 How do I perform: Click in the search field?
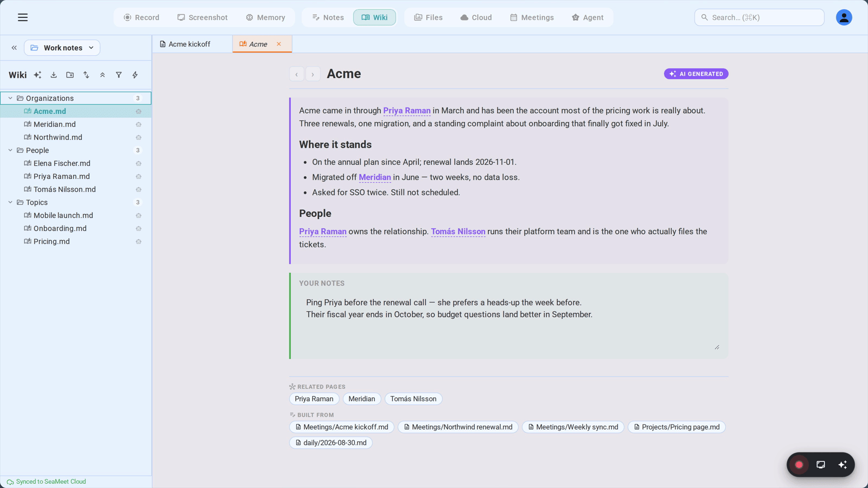[759, 17]
